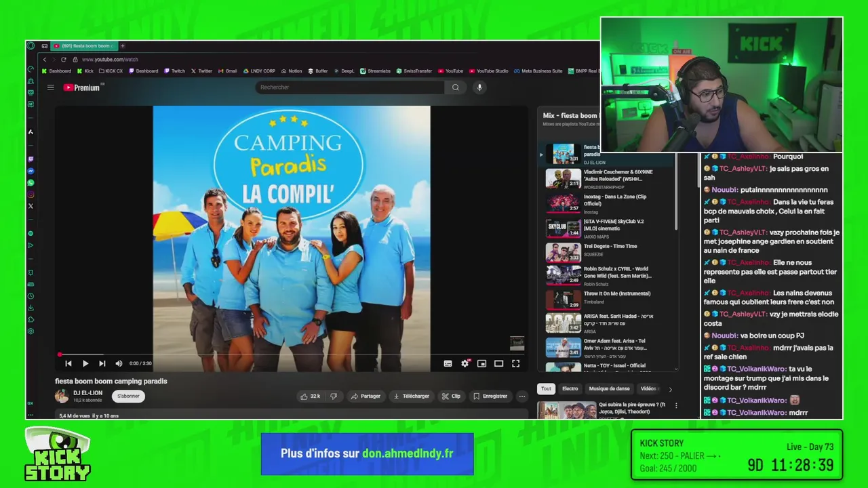Show more filter chips with arrow
868x488 pixels.
pos(671,389)
